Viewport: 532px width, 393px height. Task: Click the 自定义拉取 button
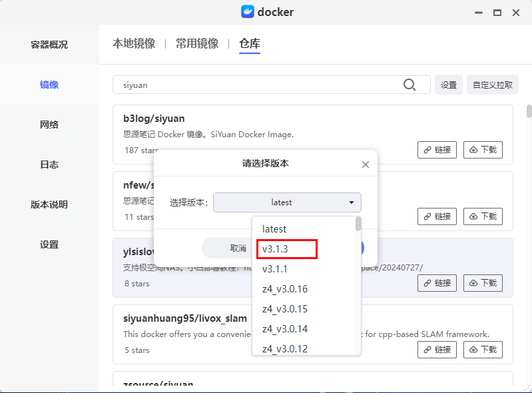[x=493, y=85]
